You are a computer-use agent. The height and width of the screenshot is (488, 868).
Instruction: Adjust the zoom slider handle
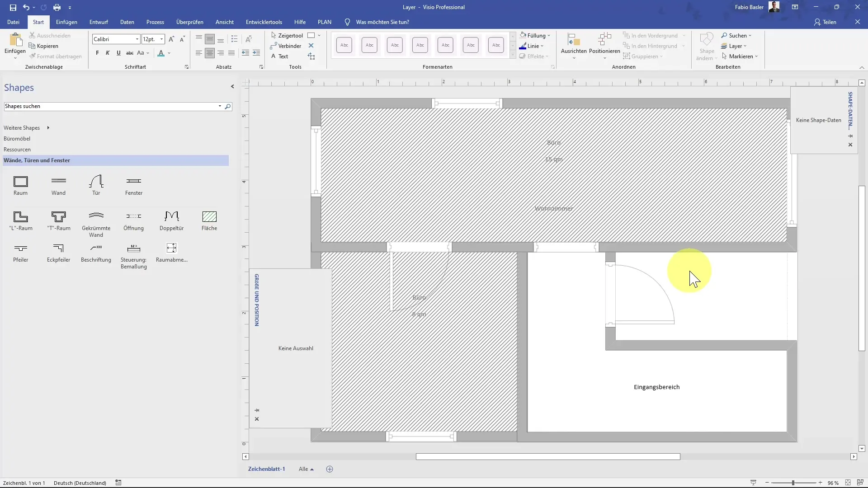[793, 483]
